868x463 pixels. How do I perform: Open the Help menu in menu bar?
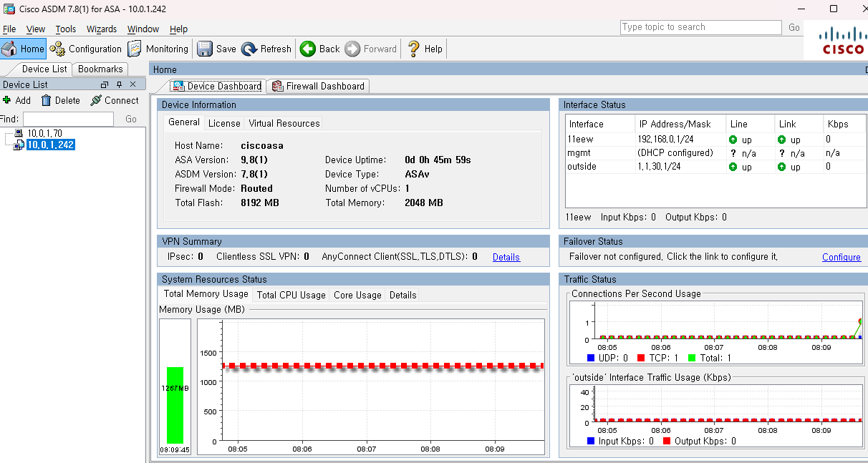click(x=178, y=29)
